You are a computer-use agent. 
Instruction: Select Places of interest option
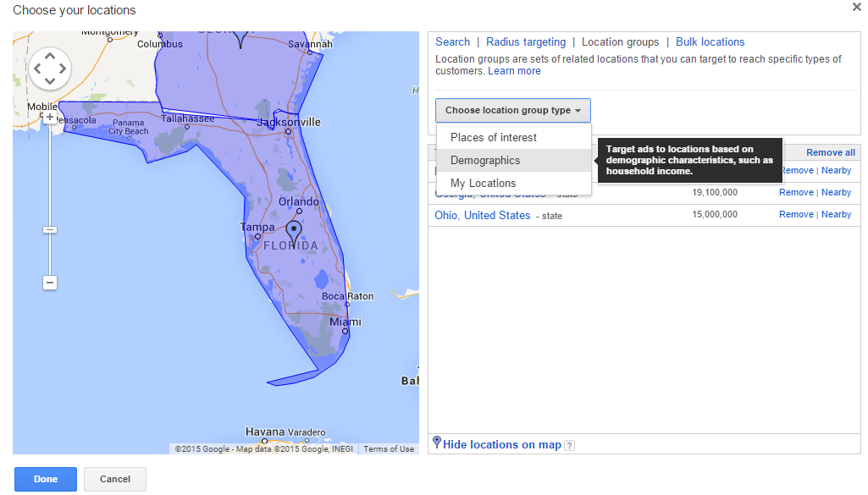pos(514,138)
